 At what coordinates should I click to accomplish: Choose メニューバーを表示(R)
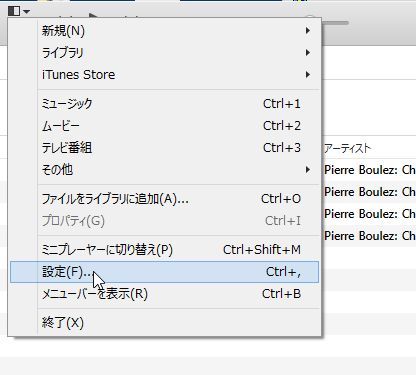164,294
